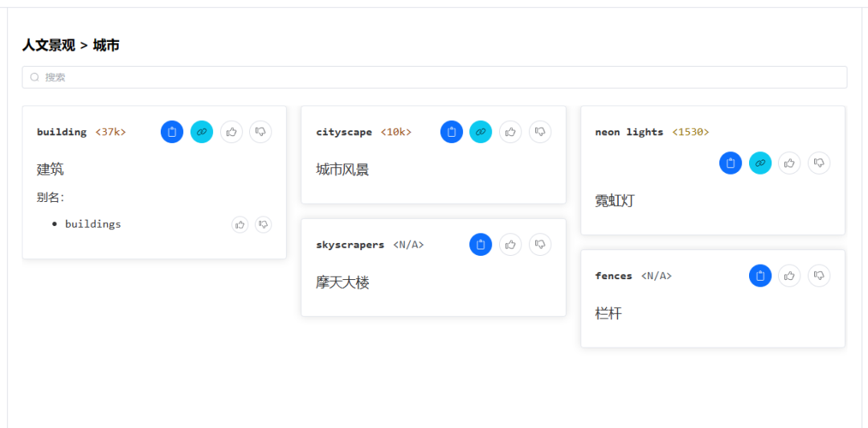
Task: Click the <37k> count label
Action: click(111, 132)
